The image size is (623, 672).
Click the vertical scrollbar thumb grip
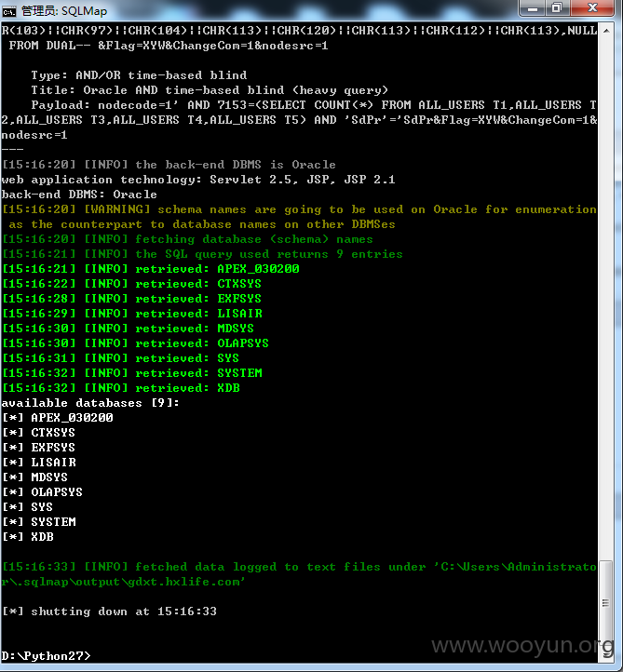pyautogui.click(x=605, y=603)
